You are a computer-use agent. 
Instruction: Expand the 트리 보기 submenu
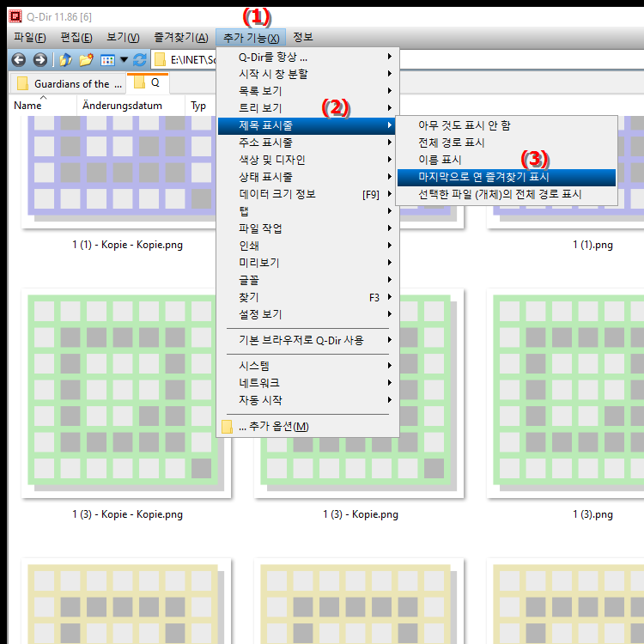click(307, 108)
